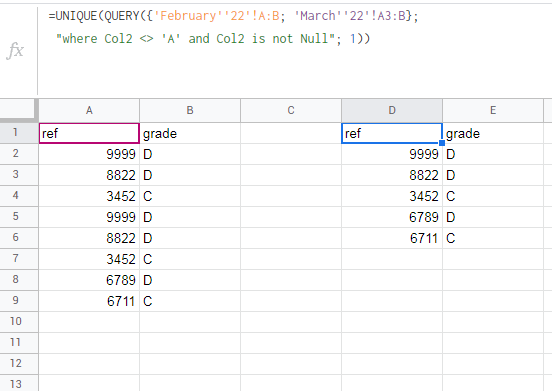Click cell A8 with value 6789
The height and width of the screenshot is (391, 552).
(89, 280)
